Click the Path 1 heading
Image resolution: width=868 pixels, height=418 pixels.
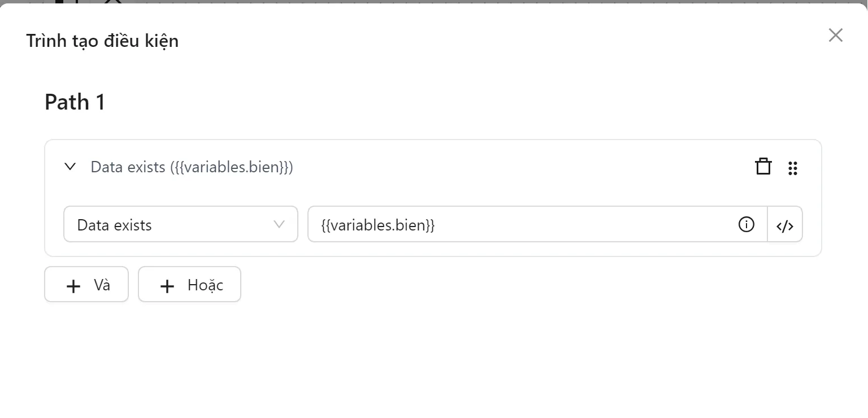point(75,102)
